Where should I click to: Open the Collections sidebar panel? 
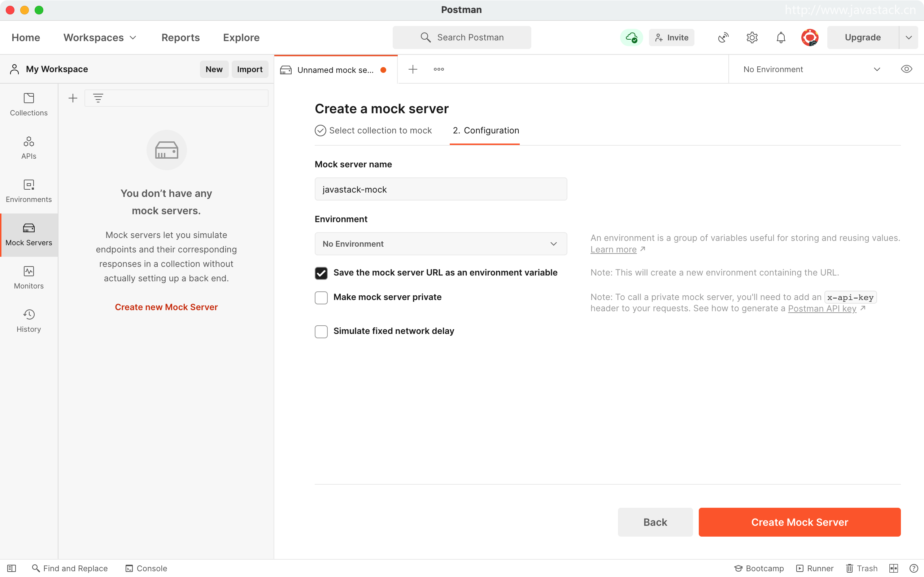29,104
